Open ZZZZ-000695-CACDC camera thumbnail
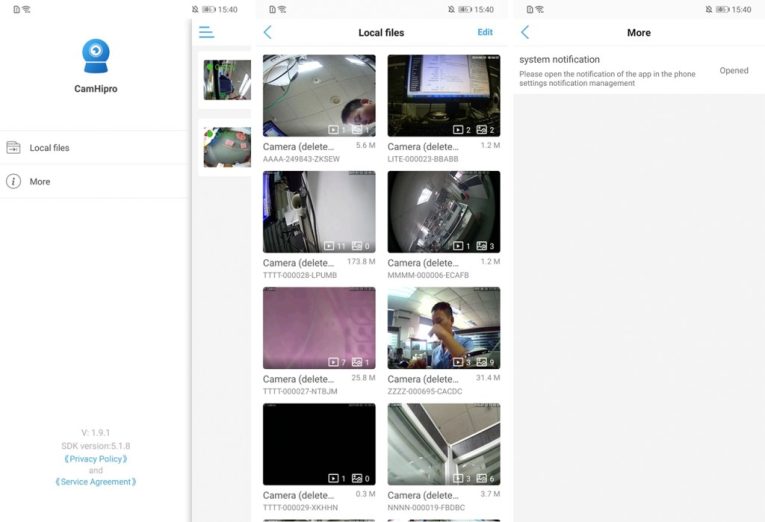Screen dimensions: 765x522 coord(443,328)
